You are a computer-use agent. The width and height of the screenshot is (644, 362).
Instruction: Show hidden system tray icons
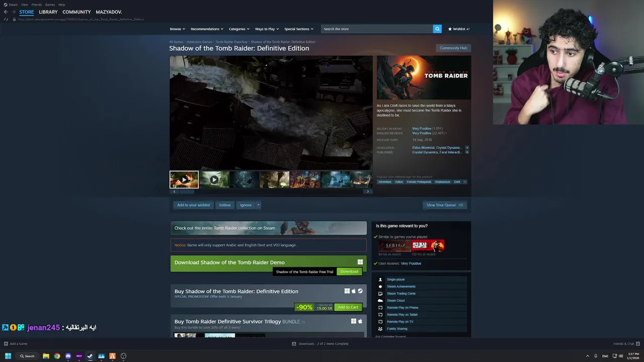pyautogui.click(x=588, y=356)
